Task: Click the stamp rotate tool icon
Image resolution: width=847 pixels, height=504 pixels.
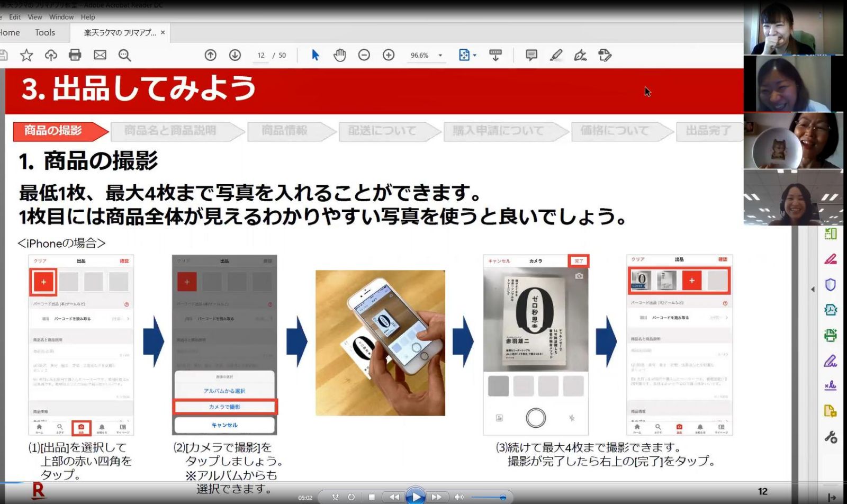Action: click(x=605, y=55)
